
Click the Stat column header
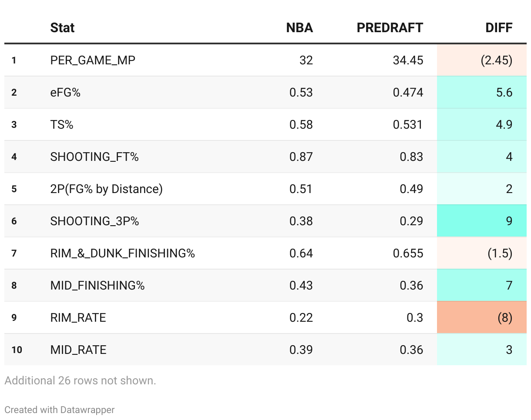pyautogui.click(x=62, y=28)
